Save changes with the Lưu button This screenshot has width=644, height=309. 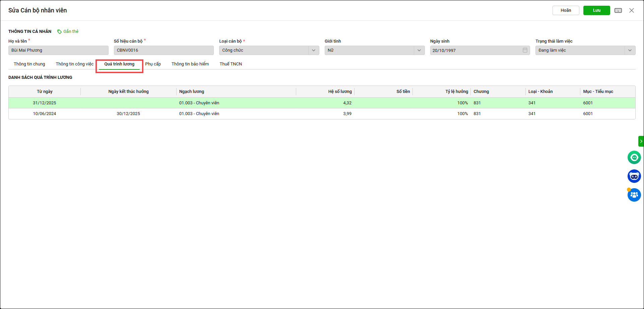pos(597,10)
